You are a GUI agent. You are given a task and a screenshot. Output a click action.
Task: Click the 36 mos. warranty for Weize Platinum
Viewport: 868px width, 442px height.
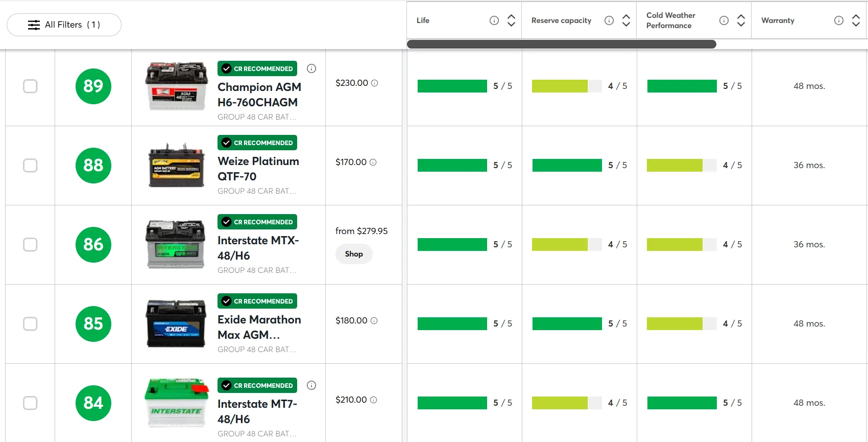coord(809,165)
